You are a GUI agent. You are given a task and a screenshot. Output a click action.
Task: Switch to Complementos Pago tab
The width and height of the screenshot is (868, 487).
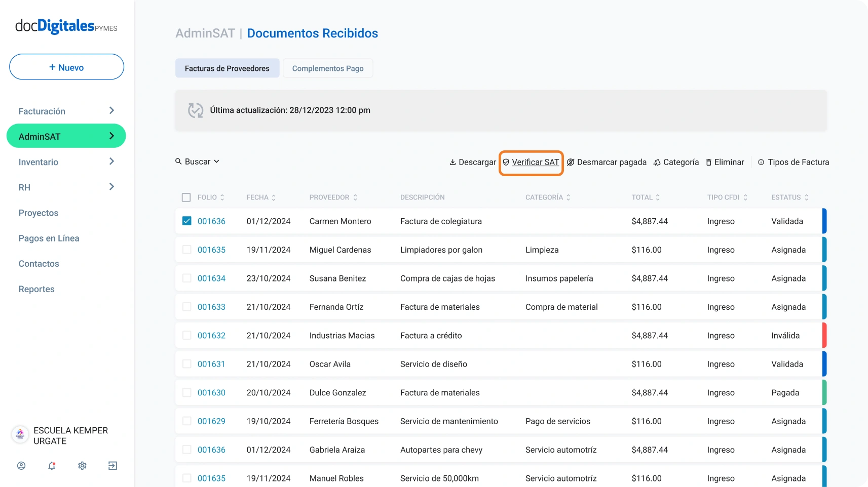click(x=328, y=68)
